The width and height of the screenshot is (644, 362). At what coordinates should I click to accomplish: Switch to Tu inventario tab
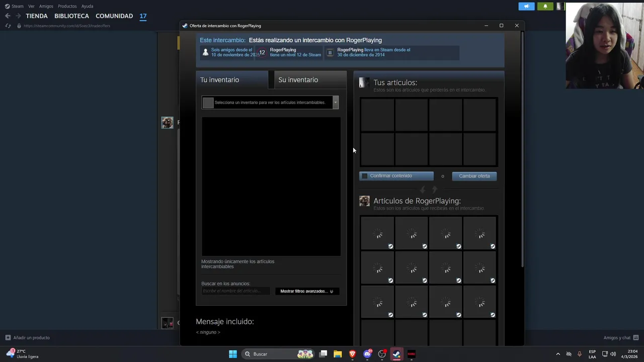pos(232,80)
